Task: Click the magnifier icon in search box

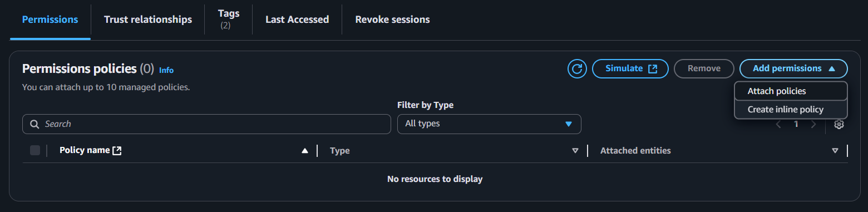Action: (34, 124)
